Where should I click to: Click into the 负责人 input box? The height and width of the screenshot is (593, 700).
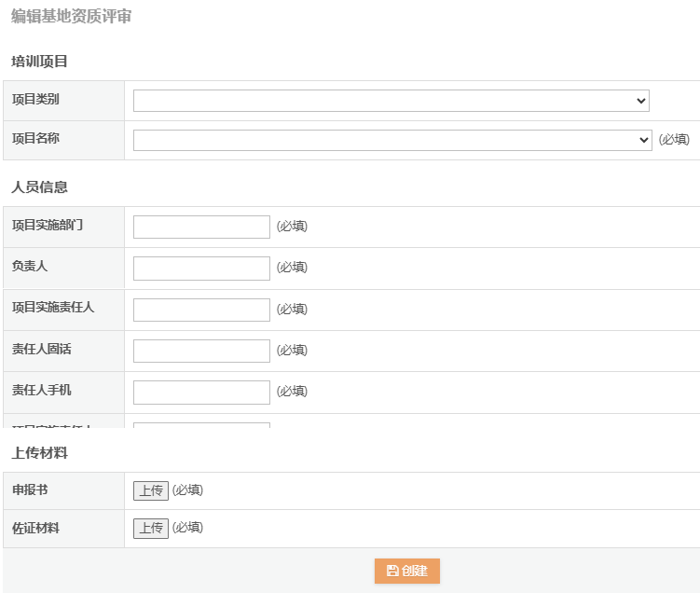click(201, 269)
